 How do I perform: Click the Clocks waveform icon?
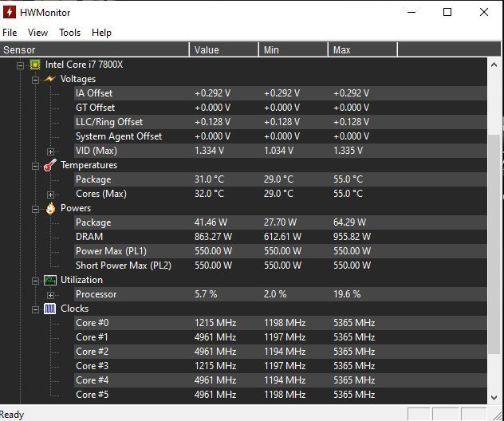pos(49,309)
